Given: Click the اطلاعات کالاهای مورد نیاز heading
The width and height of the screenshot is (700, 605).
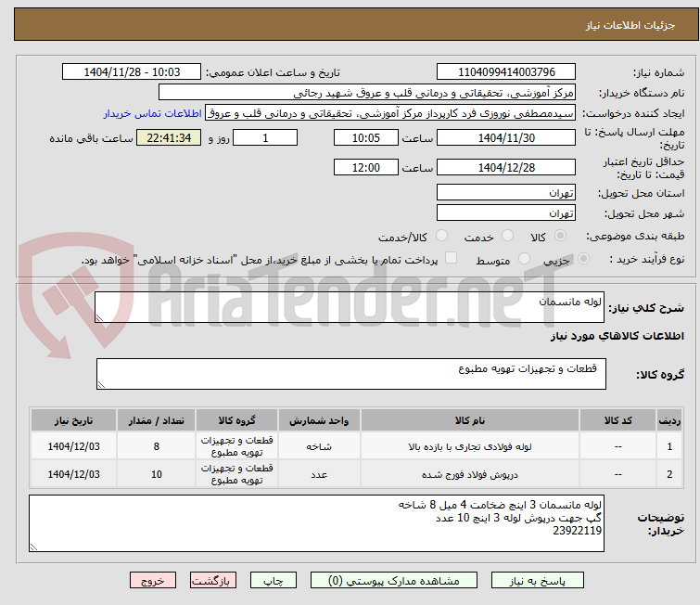Looking at the screenshot, I should coord(617,336).
